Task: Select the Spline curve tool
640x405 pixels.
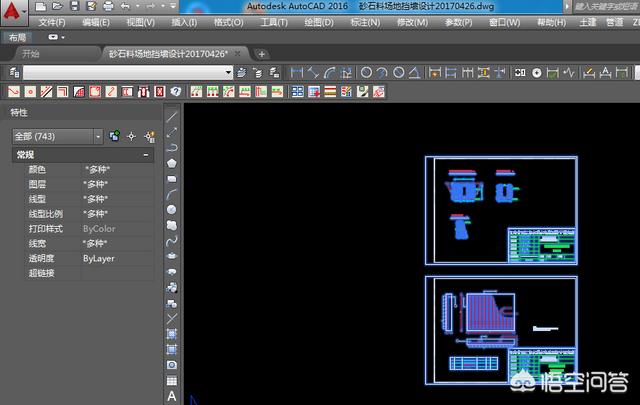Action: (x=172, y=240)
